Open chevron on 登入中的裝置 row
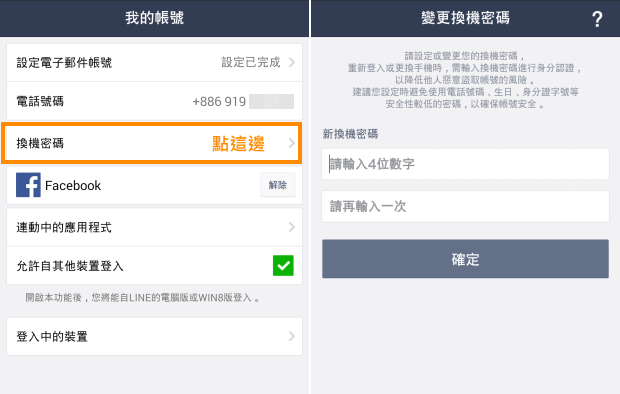 pyautogui.click(x=292, y=336)
